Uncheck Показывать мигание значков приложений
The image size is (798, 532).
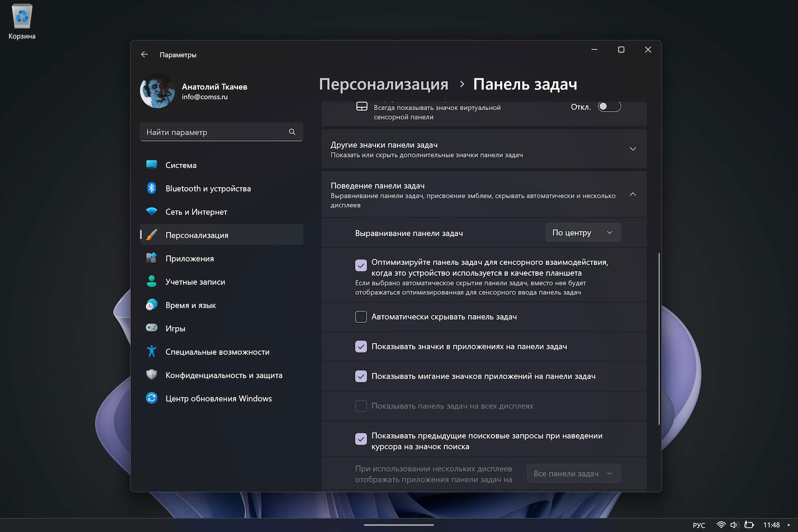coord(361,377)
